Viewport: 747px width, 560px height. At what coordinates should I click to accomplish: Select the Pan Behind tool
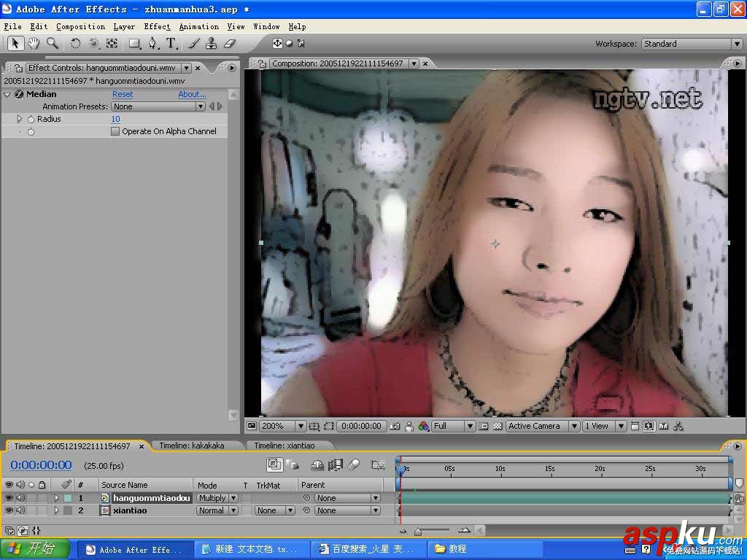(x=112, y=43)
